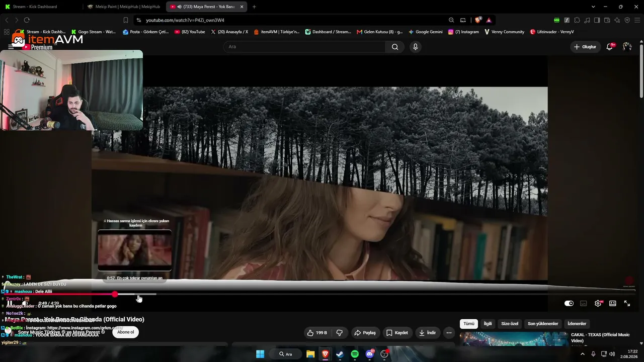Open the CAKAL - TEXAS video thumbnail
The width and height of the screenshot is (644, 362).
[x=513, y=339]
